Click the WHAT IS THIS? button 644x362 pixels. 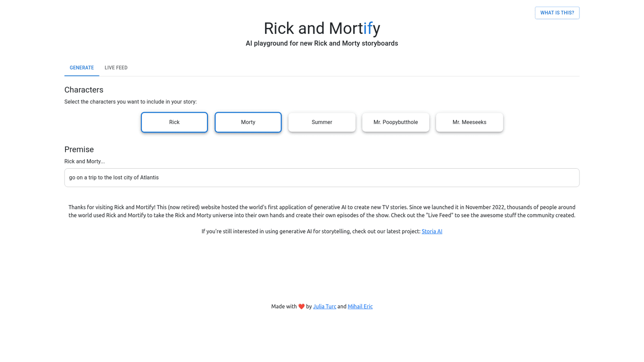557,13
